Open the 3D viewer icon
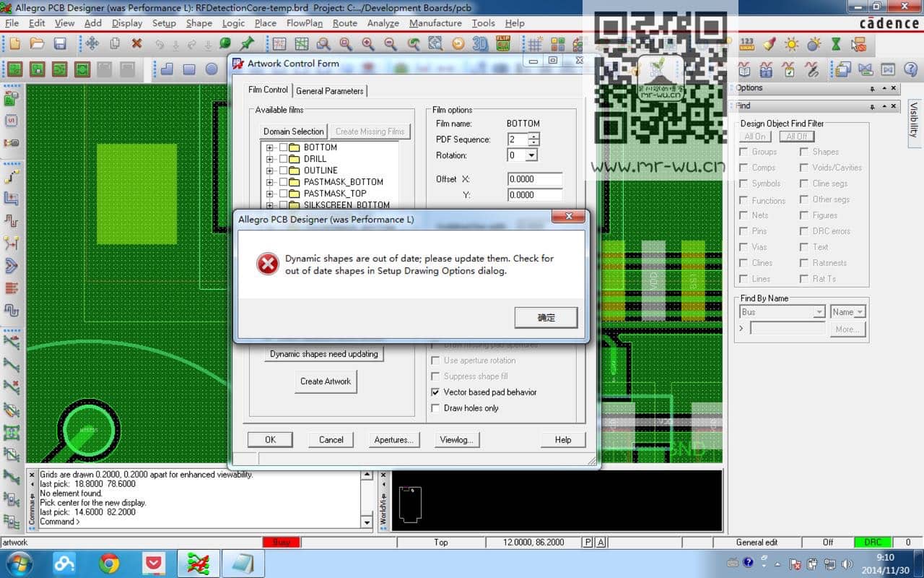The image size is (924, 578). [480, 44]
